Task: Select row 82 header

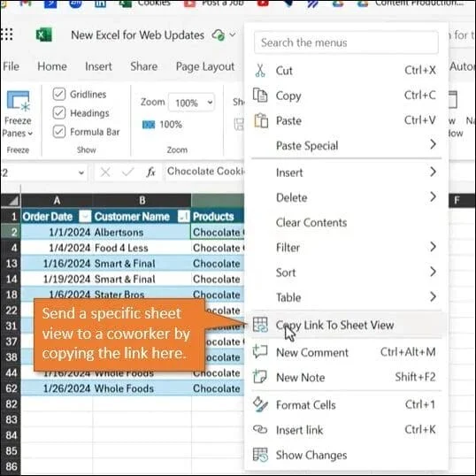Action: 11,403
